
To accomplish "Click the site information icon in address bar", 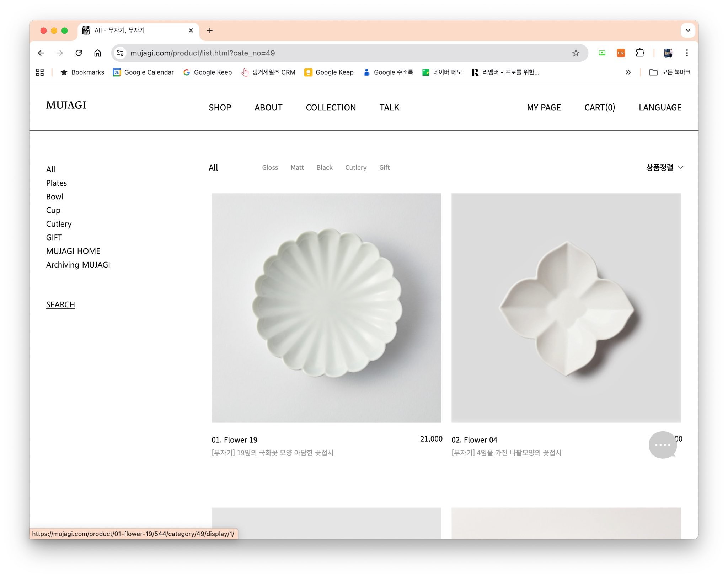I will 120,53.
